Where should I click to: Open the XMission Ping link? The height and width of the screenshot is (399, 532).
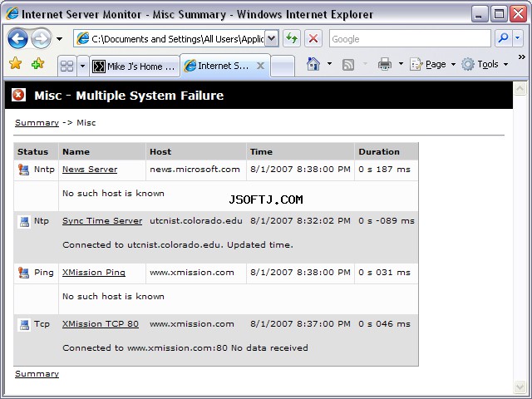click(x=94, y=273)
